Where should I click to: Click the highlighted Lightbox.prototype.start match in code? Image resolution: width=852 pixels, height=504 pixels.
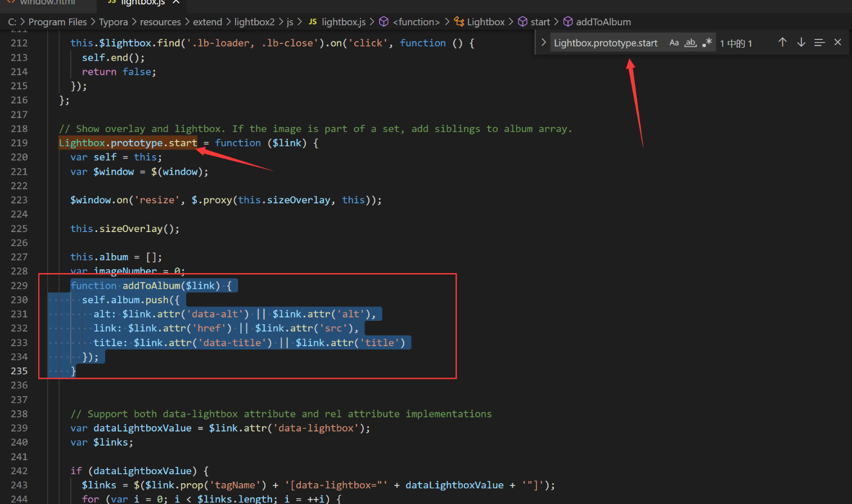tap(128, 143)
